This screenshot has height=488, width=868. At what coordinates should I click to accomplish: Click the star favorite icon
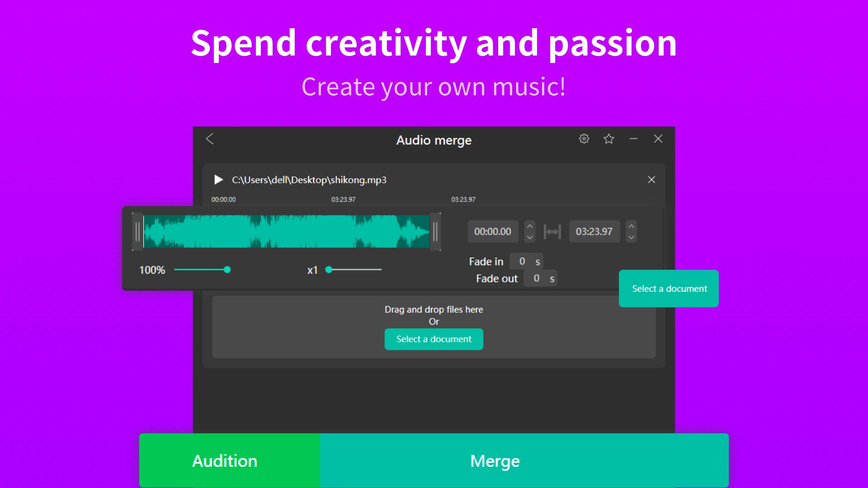(609, 139)
